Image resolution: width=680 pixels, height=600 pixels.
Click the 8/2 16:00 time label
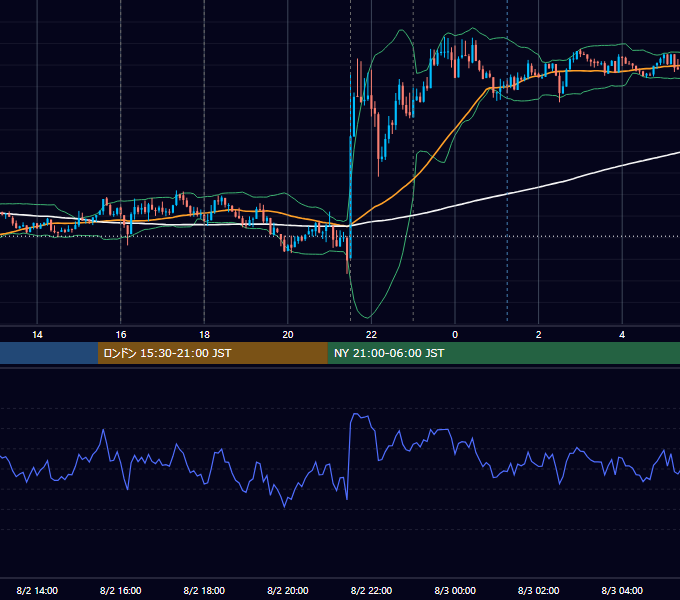[x=121, y=590]
